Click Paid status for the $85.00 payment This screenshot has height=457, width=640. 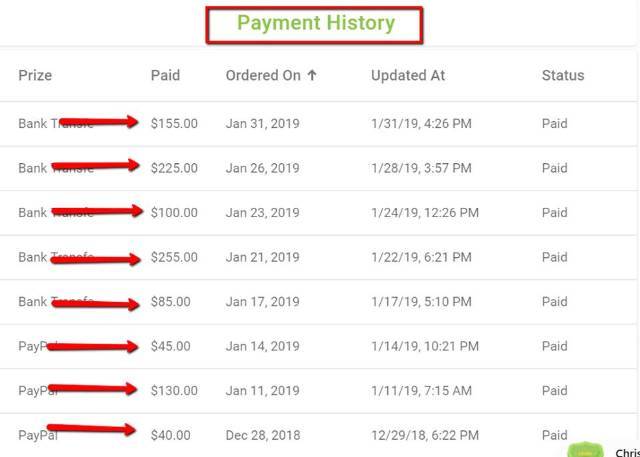554,301
